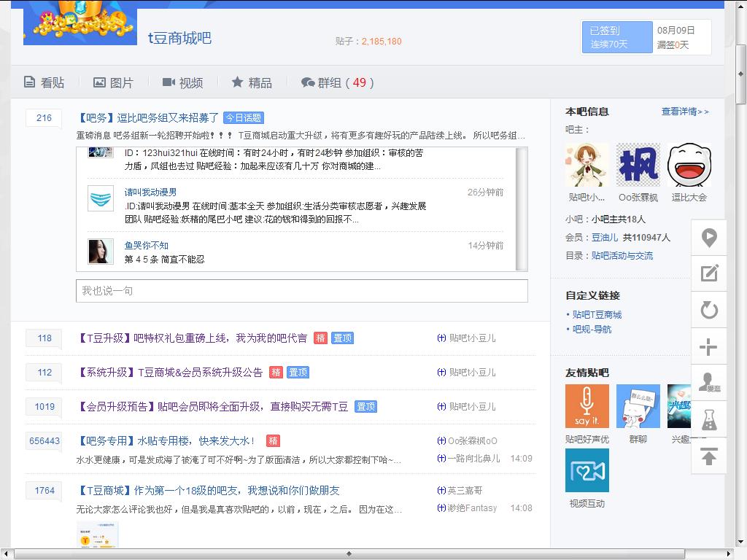Click the plus icon in floating sidebar
Screen dimensions: 747x560
click(x=708, y=347)
